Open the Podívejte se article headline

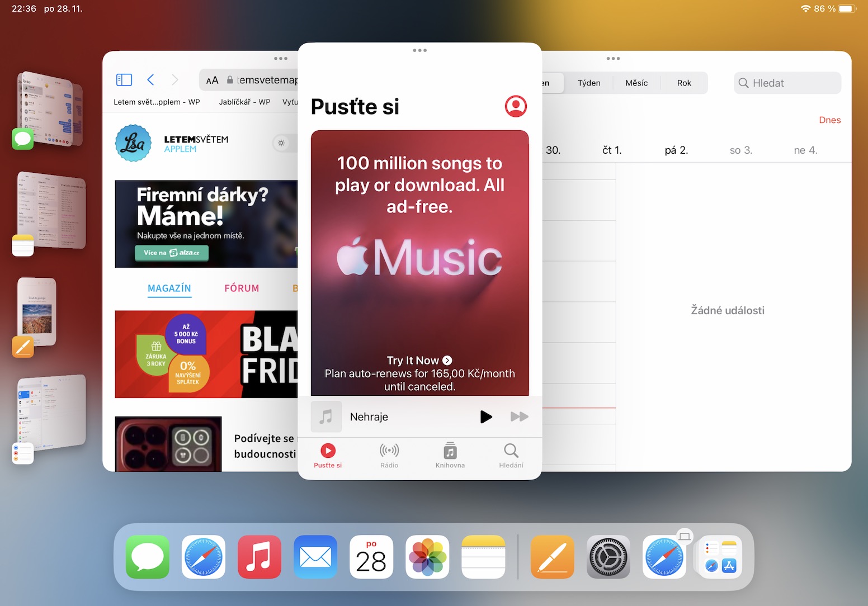coord(265,446)
